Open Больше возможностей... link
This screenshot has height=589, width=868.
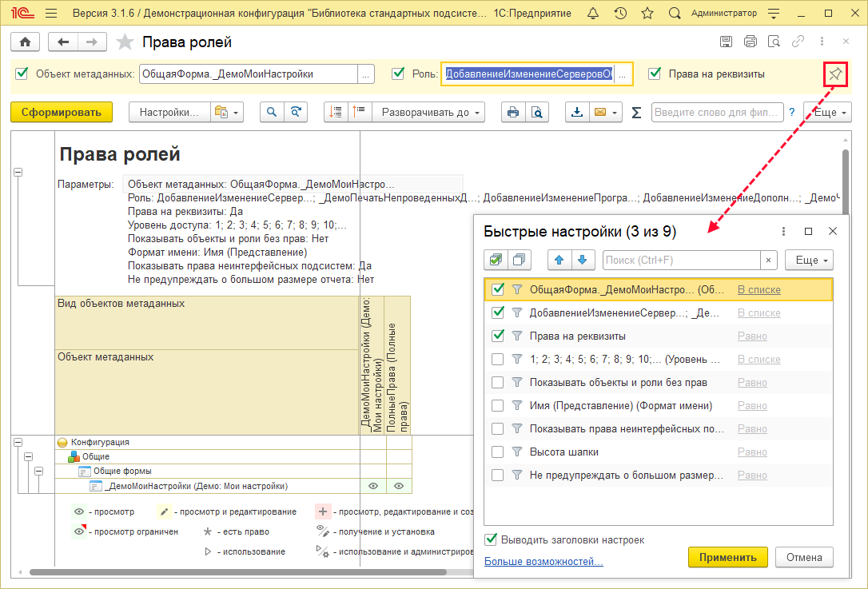click(x=543, y=561)
